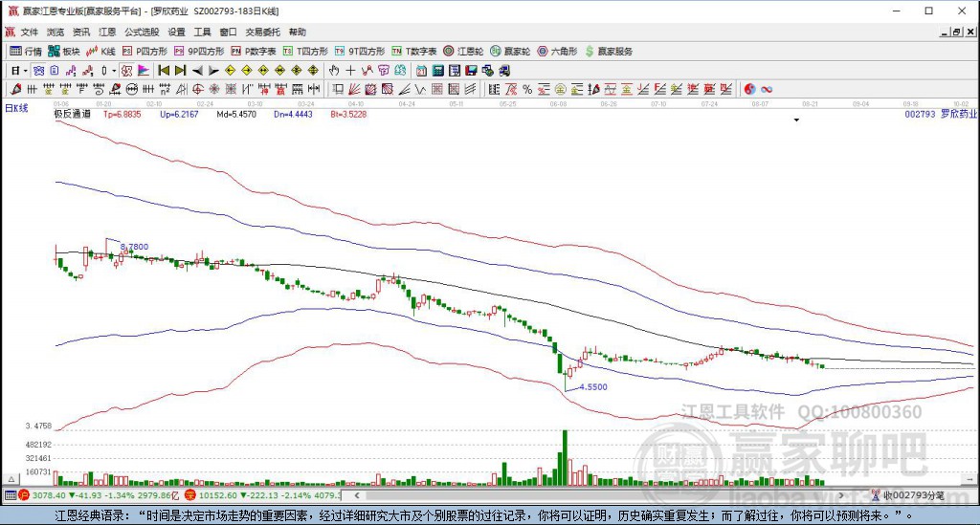The height and width of the screenshot is (525, 980).
Task: Open the 江恩 menu
Action: pyautogui.click(x=107, y=32)
